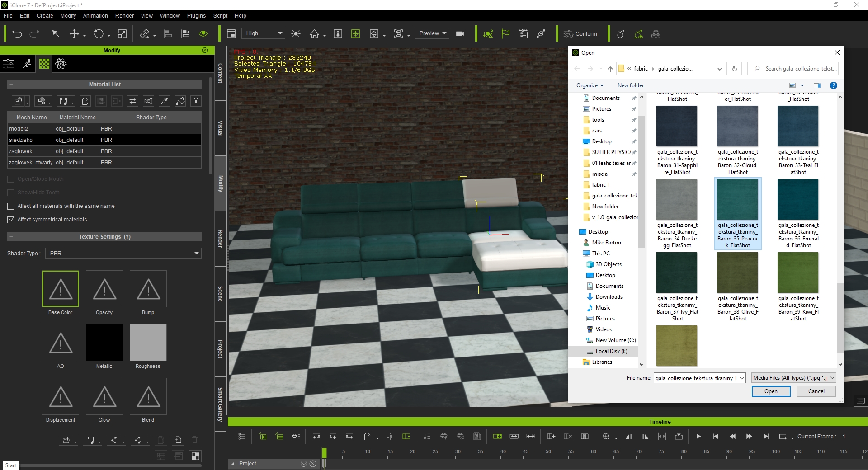The height and width of the screenshot is (470, 868).
Task: Open the Physics atom tab icon
Action: [61, 64]
